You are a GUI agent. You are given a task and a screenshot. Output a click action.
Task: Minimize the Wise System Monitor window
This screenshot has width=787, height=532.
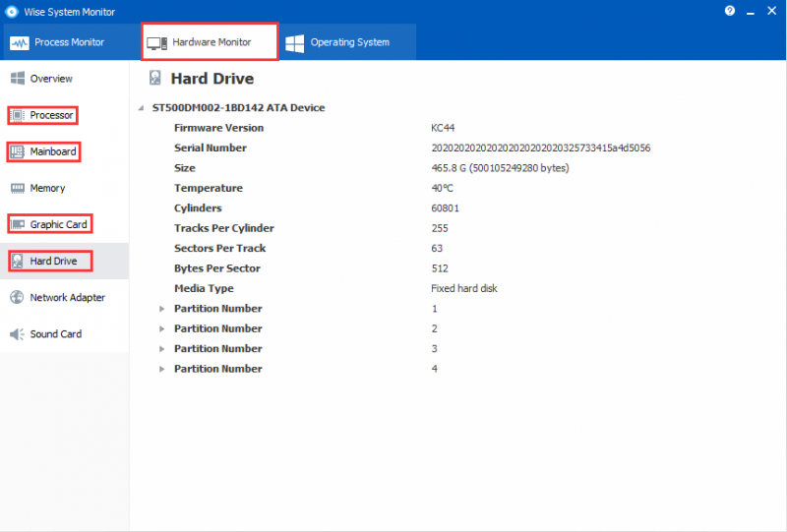click(x=751, y=12)
